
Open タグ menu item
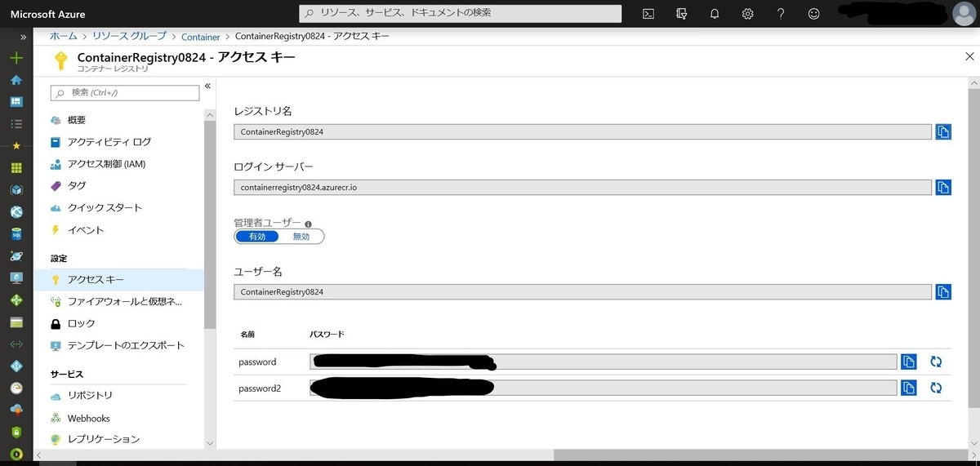118,186
